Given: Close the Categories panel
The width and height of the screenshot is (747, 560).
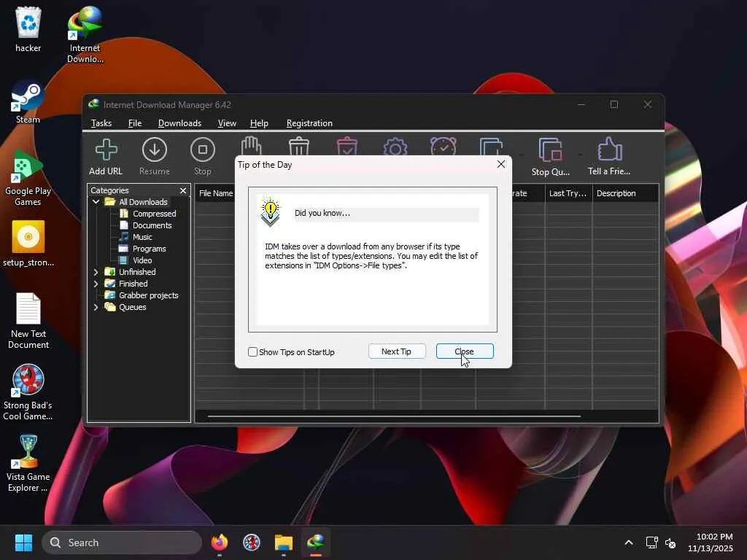Looking at the screenshot, I should [183, 190].
